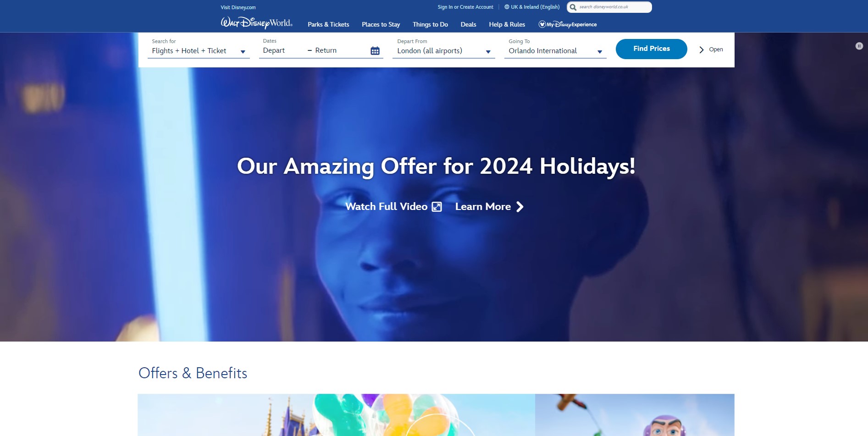The image size is (868, 436).
Task: Open the Going To Orlando International dropdown
Action: (x=555, y=51)
